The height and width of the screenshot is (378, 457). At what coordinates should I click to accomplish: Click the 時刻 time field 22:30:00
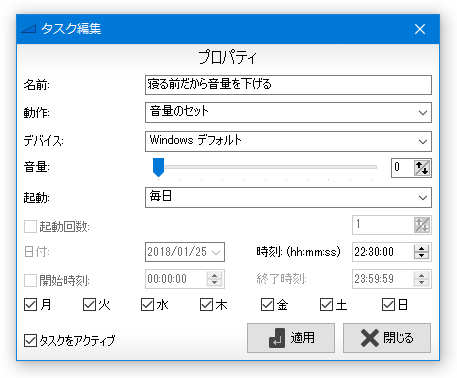[383, 252]
